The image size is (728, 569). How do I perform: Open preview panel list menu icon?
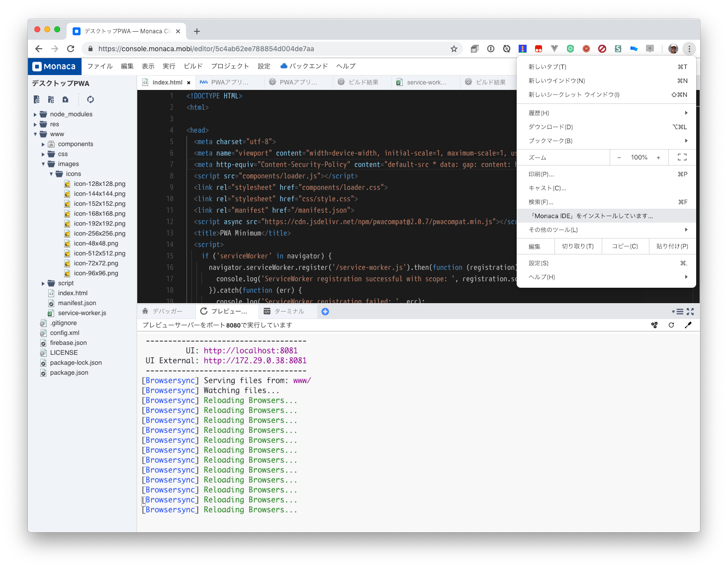coord(678,312)
